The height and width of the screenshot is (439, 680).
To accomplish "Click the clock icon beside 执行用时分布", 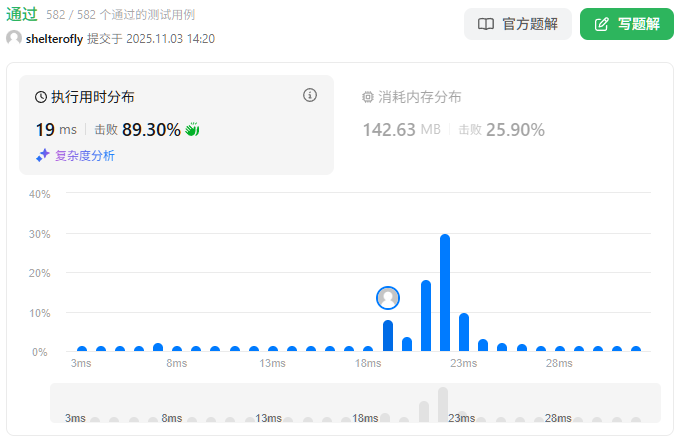I will pos(41,97).
